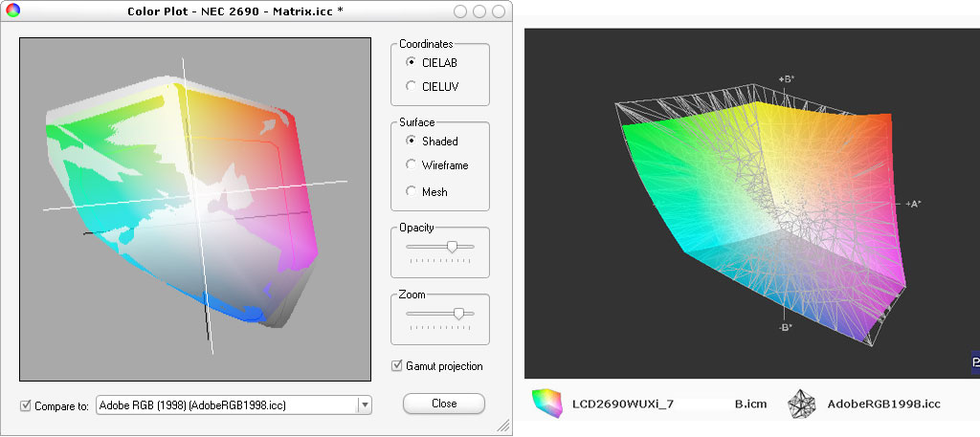Click the leftmost round title bar button
This screenshot has width=980, height=437.
click(x=461, y=11)
